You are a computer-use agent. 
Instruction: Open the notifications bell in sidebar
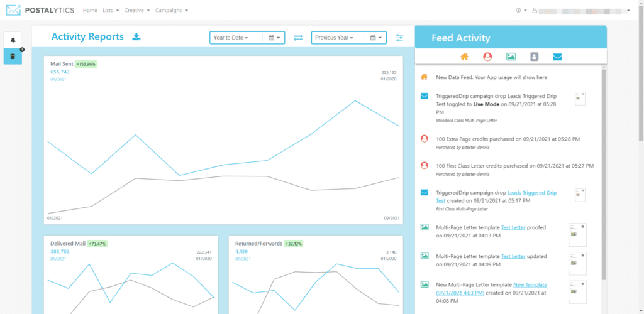[x=13, y=40]
